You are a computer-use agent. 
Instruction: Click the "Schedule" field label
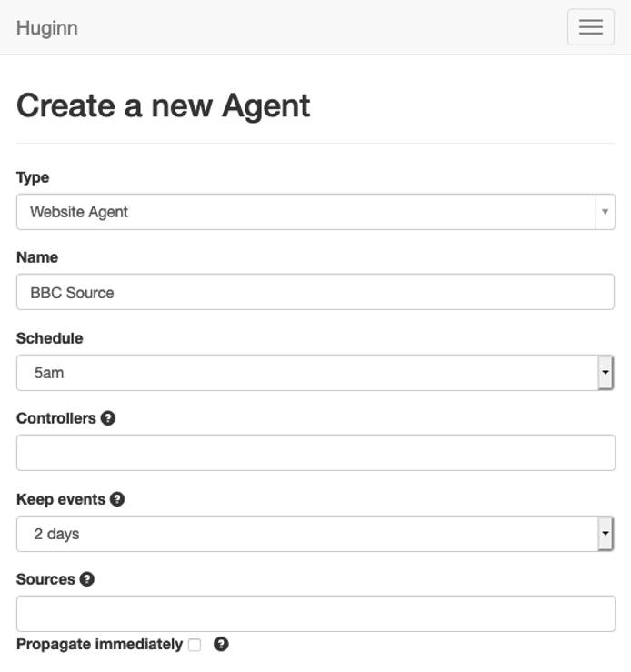coord(49,338)
